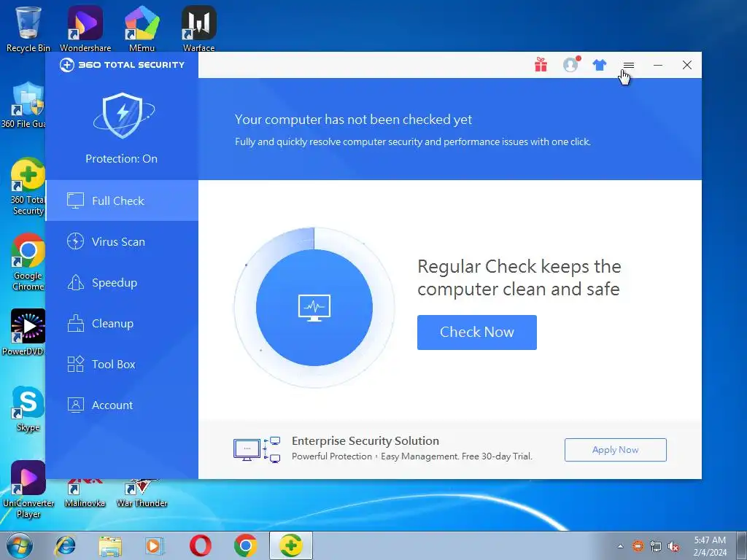Launch Opera from the taskbar

pyautogui.click(x=200, y=546)
